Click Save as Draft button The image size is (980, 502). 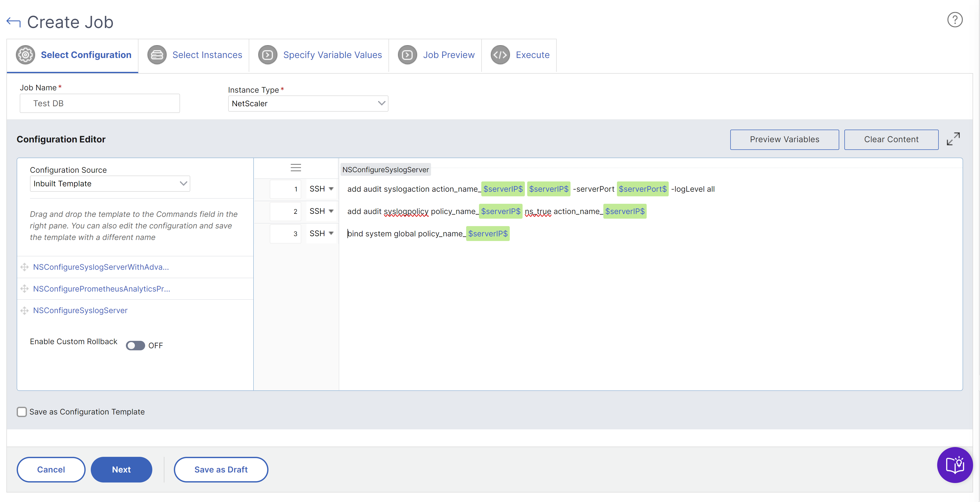(x=221, y=470)
